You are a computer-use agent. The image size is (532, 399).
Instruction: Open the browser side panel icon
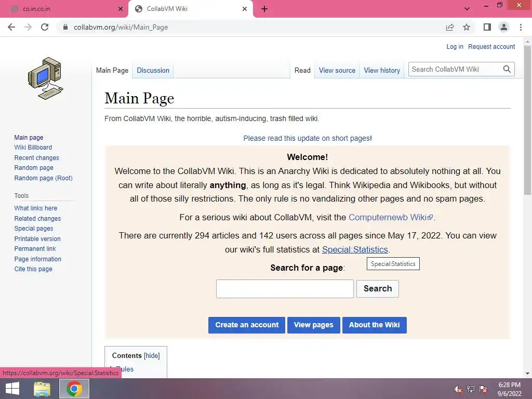point(487,27)
